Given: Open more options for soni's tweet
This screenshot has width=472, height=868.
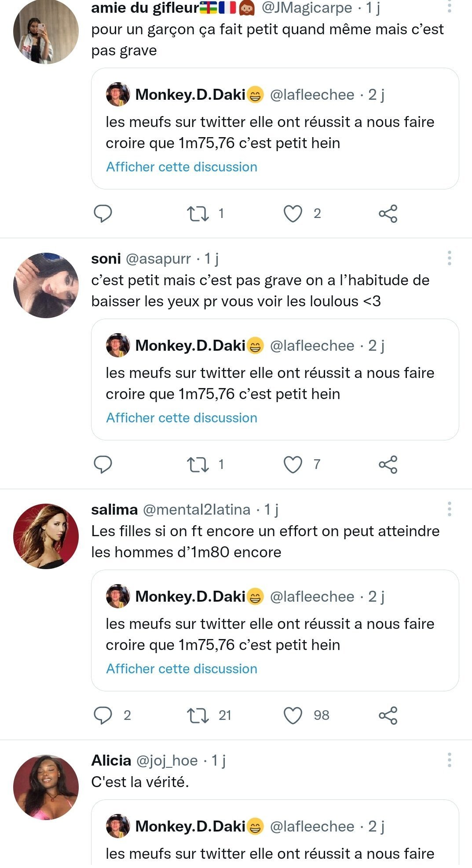Looking at the screenshot, I should (x=449, y=258).
